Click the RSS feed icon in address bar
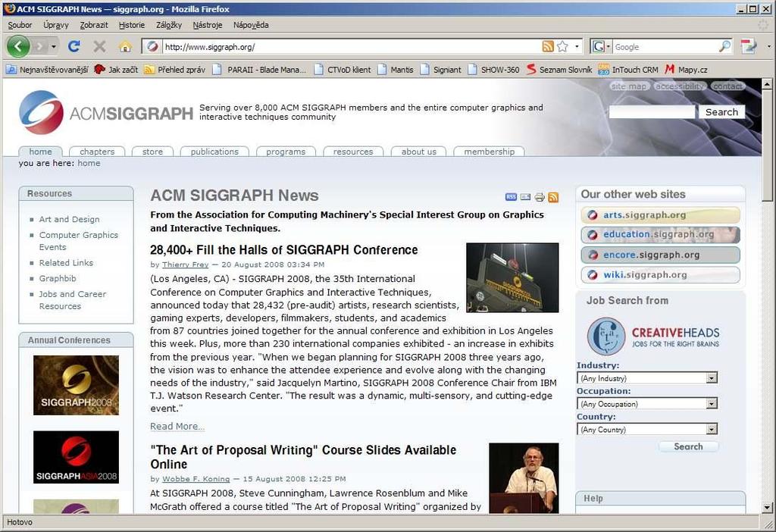Viewport: 776px width, 532px height. coord(548,46)
